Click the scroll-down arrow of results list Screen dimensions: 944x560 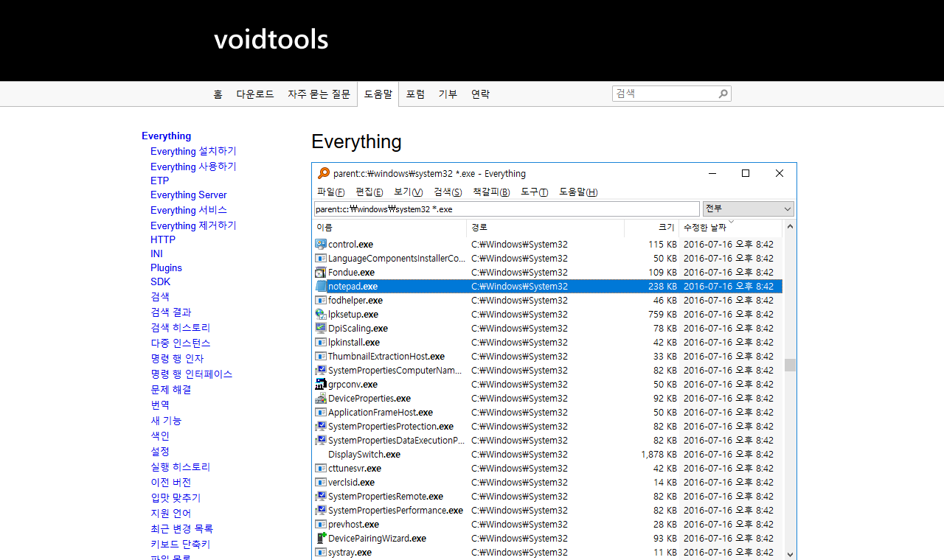[x=790, y=554]
